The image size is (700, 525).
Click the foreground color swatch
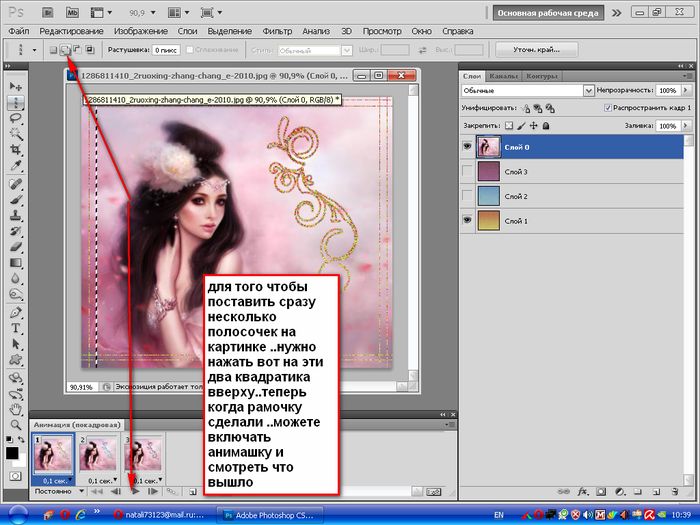pyautogui.click(x=12, y=453)
